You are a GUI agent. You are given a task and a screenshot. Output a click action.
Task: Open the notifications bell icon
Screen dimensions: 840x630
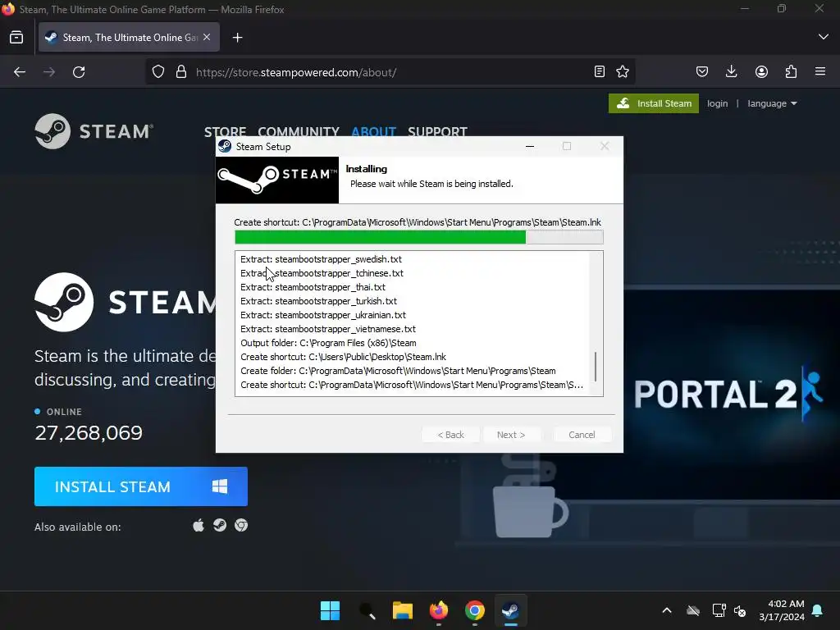818,610
